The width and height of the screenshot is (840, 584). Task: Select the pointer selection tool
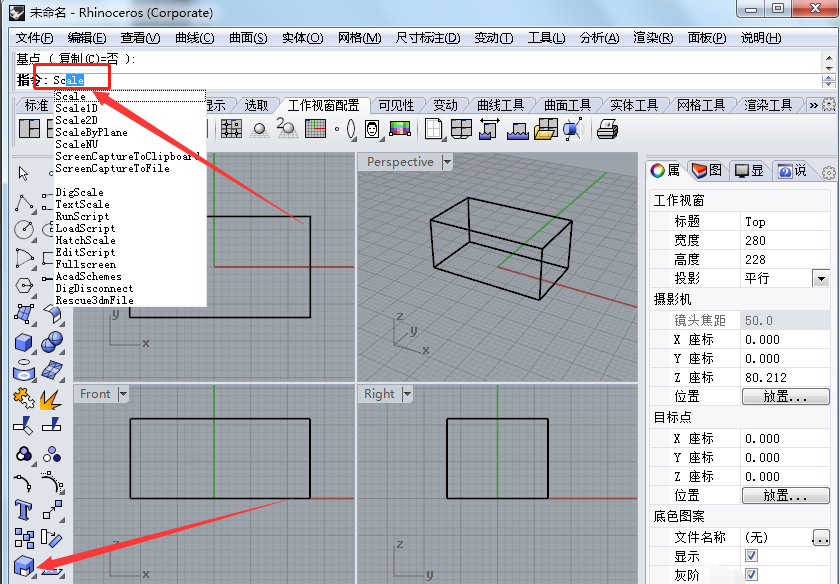click(x=23, y=174)
